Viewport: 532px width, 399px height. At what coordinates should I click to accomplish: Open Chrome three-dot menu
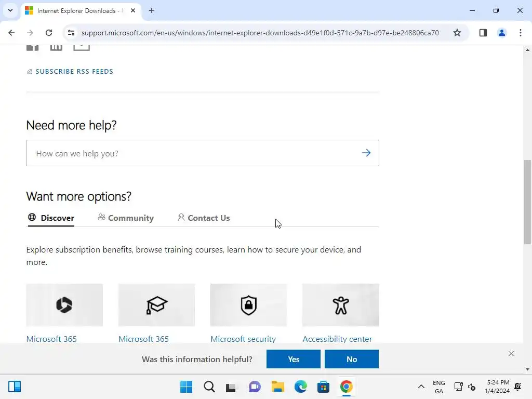click(x=521, y=33)
